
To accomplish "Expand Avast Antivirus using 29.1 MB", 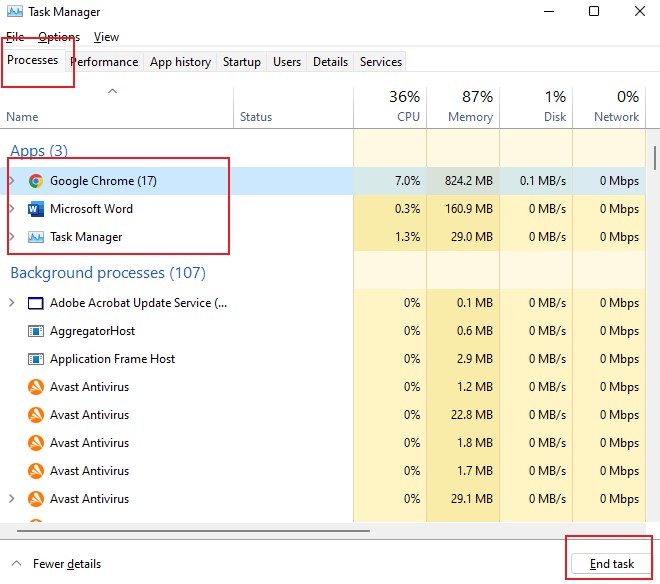I will point(12,499).
